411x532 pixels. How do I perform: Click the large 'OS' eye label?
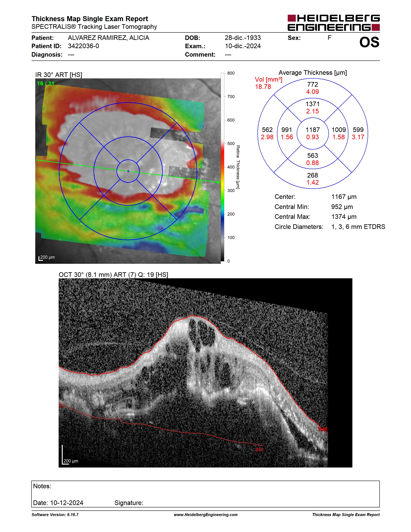[369, 42]
